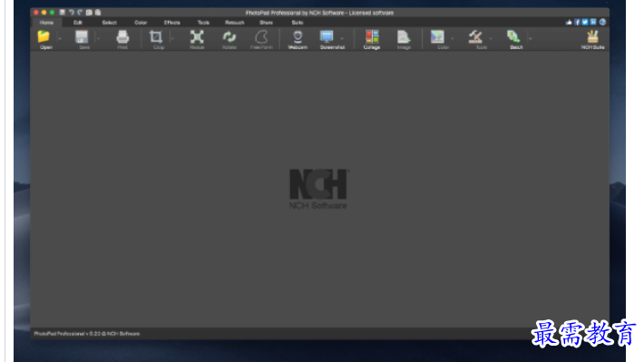Click the Tools hammer icon

click(x=475, y=37)
